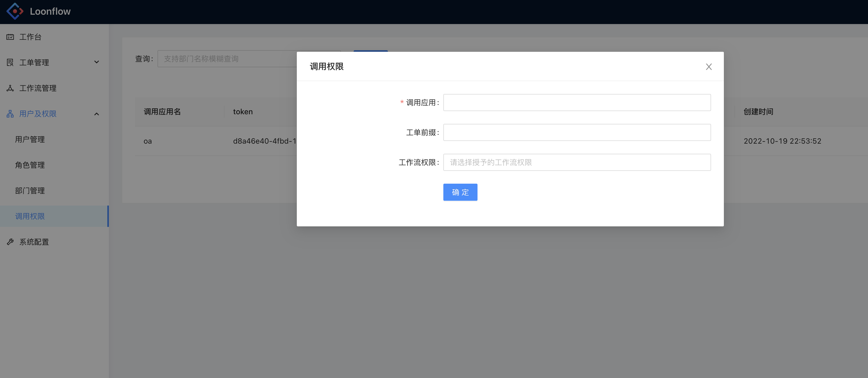Click the 用户及权限 organization icon
The height and width of the screenshot is (378, 868).
10,114
